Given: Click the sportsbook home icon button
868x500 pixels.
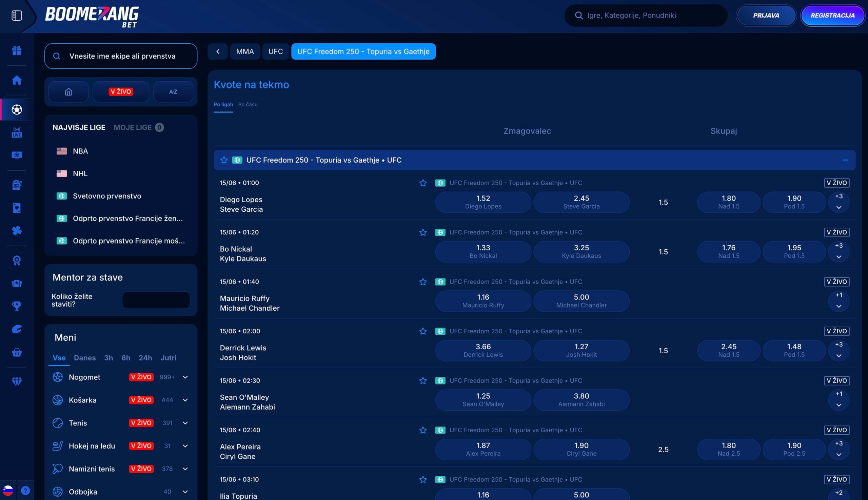Looking at the screenshot, I should (x=68, y=92).
